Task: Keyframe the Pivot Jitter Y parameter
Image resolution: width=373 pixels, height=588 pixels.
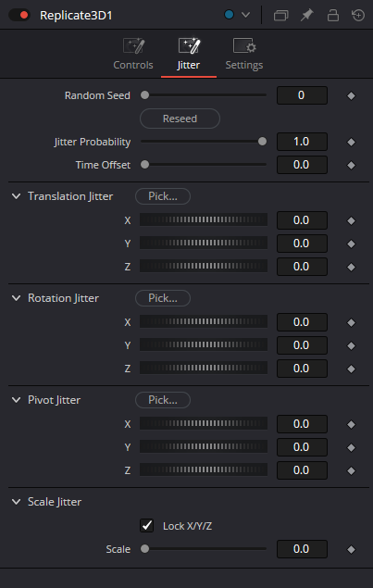Action: (x=352, y=448)
